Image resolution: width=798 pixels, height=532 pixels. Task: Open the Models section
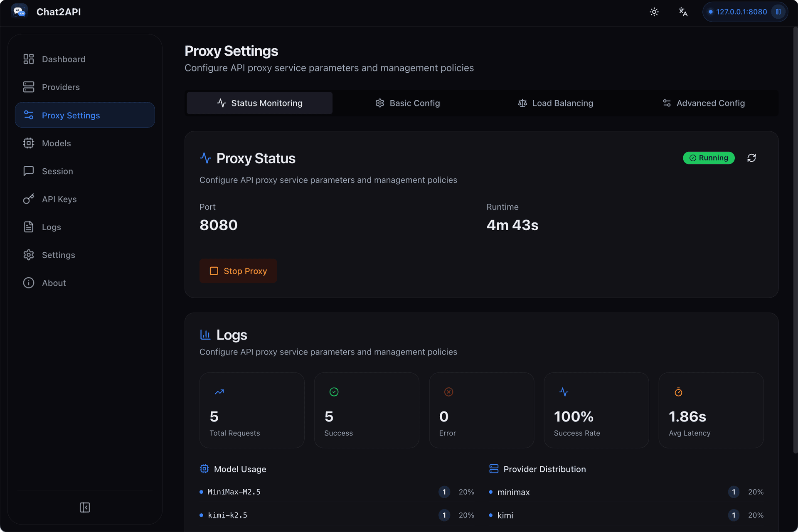click(x=85, y=143)
